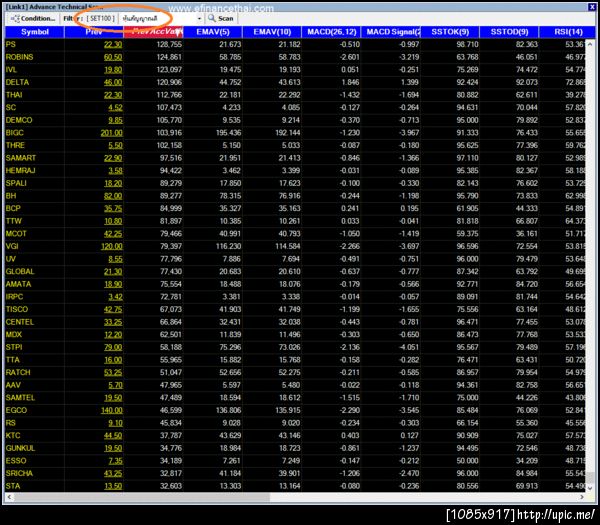The image size is (600, 525).
Task: Select the STA symbol
Action: (x=12, y=486)
